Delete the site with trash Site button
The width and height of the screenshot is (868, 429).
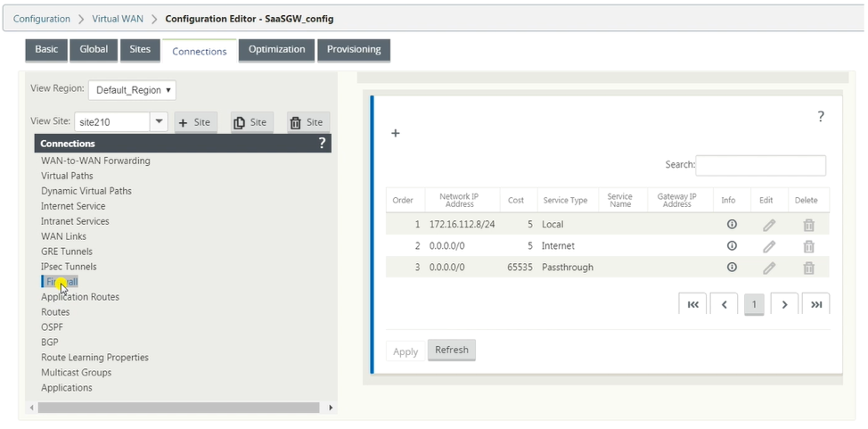pos(308,122)
